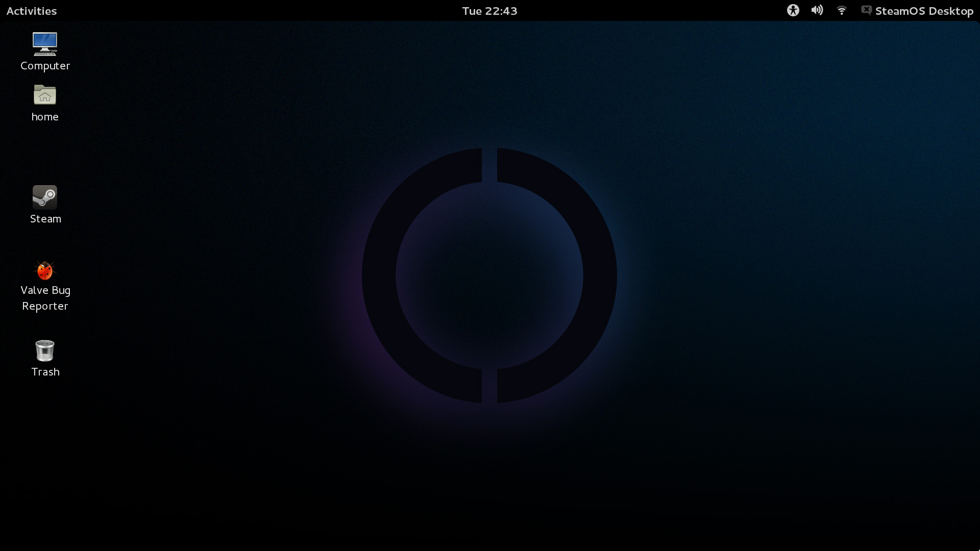Screen dimensions: 980x551
Task: Click empty top bar space left of the clock
Action: 255,11
